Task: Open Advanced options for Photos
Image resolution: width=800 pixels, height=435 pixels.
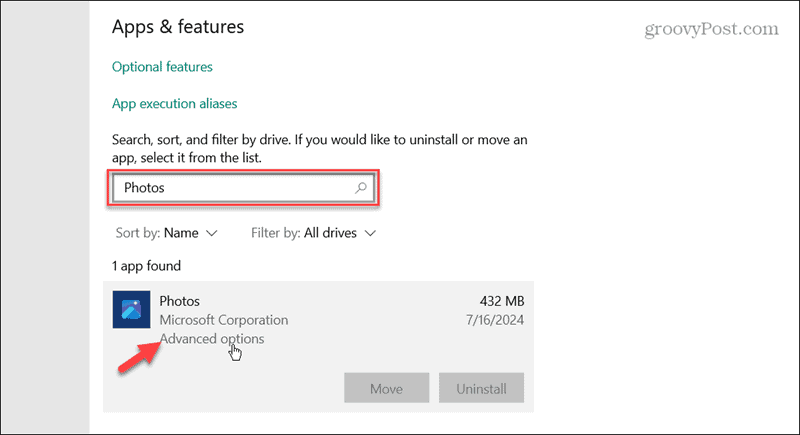Action: pyautogui.click(x=212, y=339)
